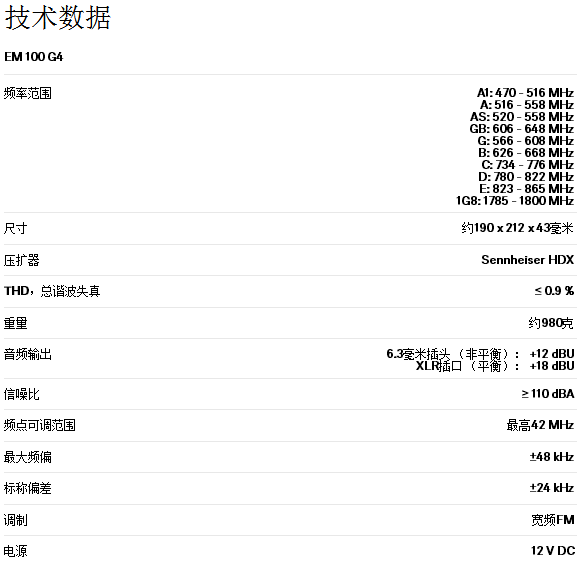Select D: 780 - 822 MHz value
Screen dimensions: 579x563
pos(526,177)
